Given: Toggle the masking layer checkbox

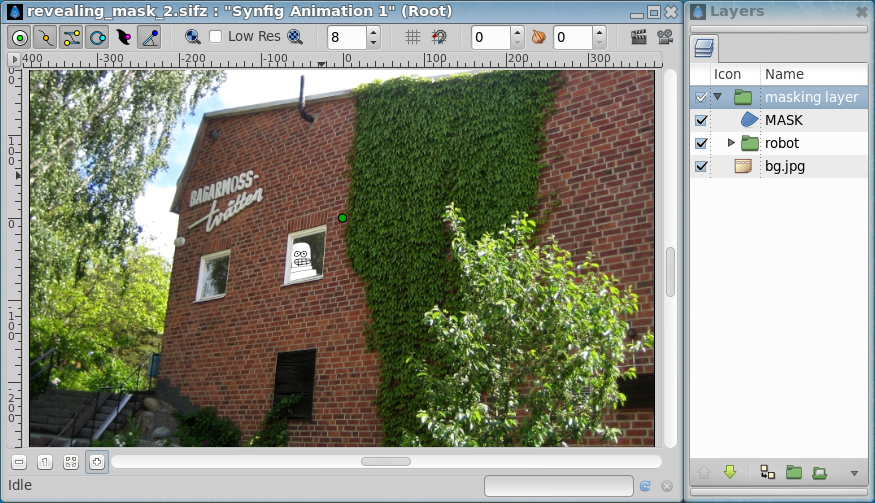Looking at the screenshot, I should click(x=701, y=97).
